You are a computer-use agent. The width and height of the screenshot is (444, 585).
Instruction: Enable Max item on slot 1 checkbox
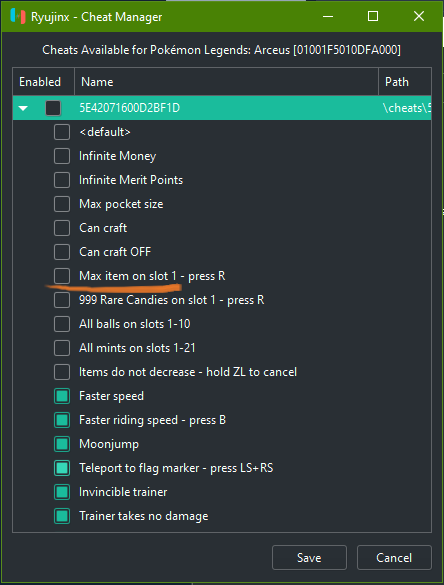(x=62, y=276)
